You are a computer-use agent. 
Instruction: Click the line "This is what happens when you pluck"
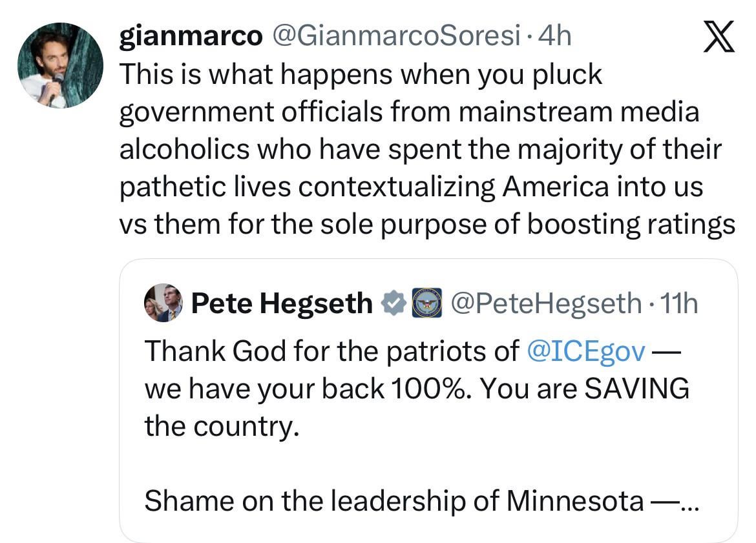[x=361, y=75]
